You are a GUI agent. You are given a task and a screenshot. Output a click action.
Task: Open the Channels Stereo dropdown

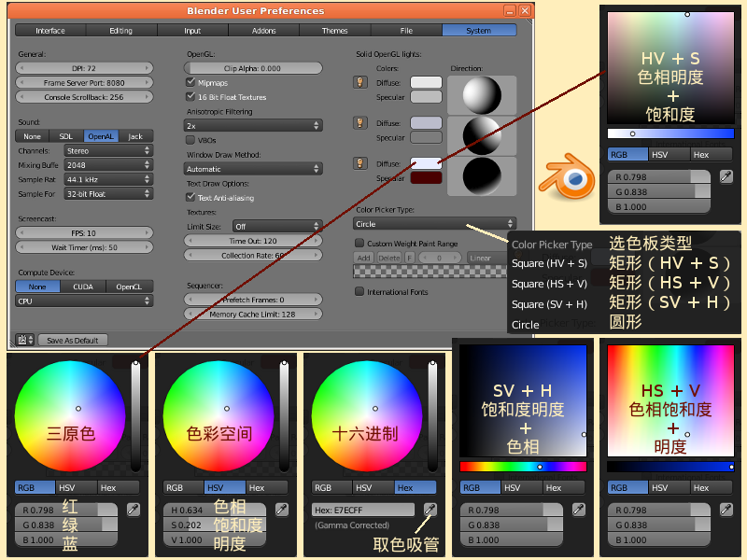(108, 151)
